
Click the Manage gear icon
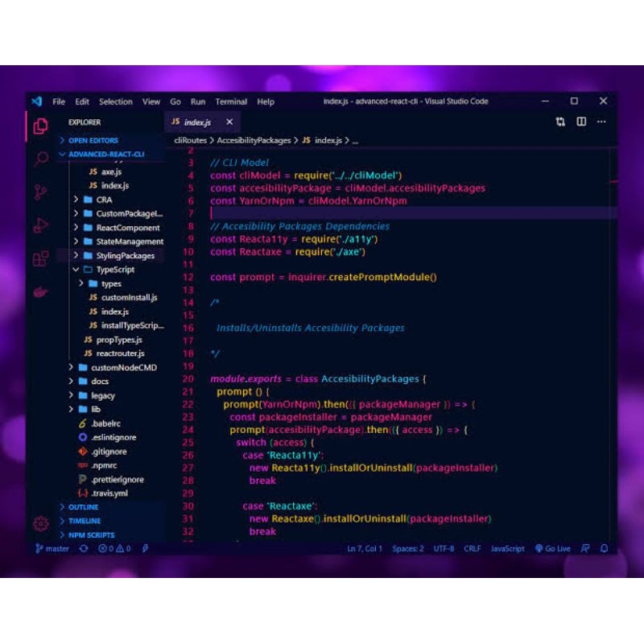41,524
